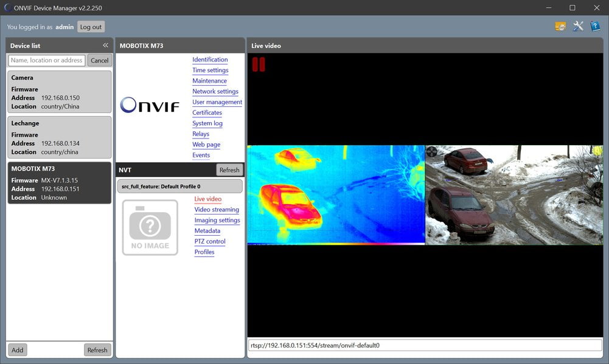Viewport: 609px width, 364px height.
Task: Click the RTSP stream URL field
Action: coord(425,345)
